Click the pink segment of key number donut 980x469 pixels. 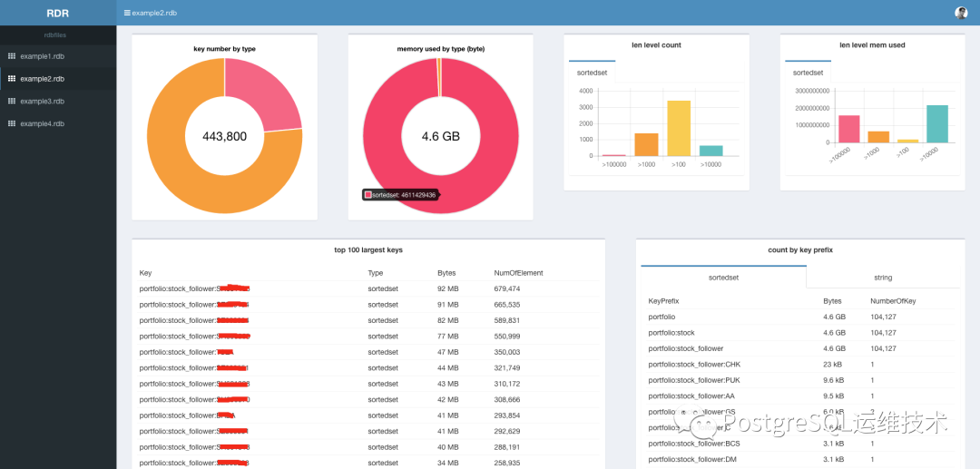262,93
